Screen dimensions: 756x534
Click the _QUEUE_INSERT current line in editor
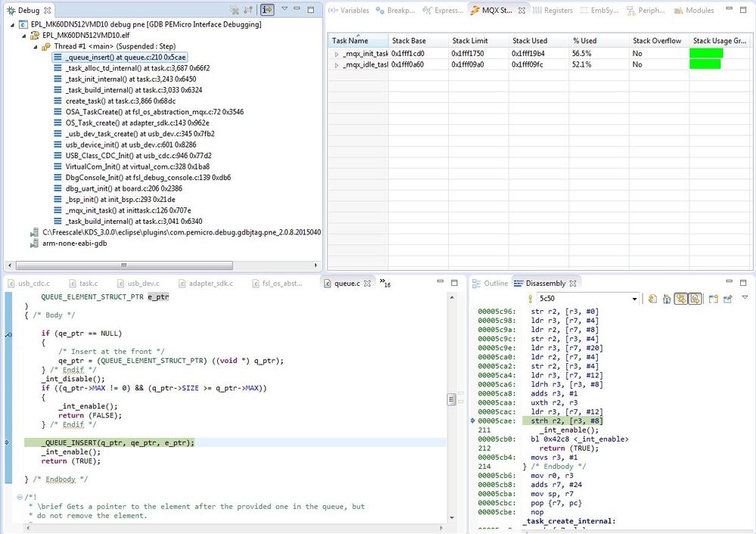pyautogui.click(x=235, y=442)
